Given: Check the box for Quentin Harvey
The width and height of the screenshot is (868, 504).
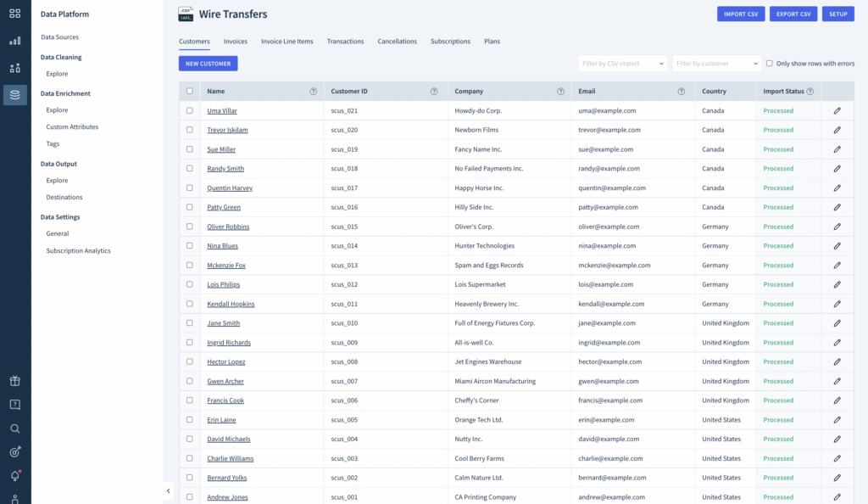Looking at the screenshot, I should pos(190,188).
